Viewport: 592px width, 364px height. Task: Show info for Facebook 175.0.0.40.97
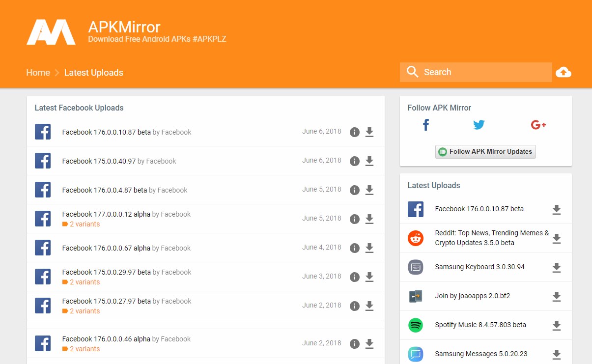coord(355,161)
